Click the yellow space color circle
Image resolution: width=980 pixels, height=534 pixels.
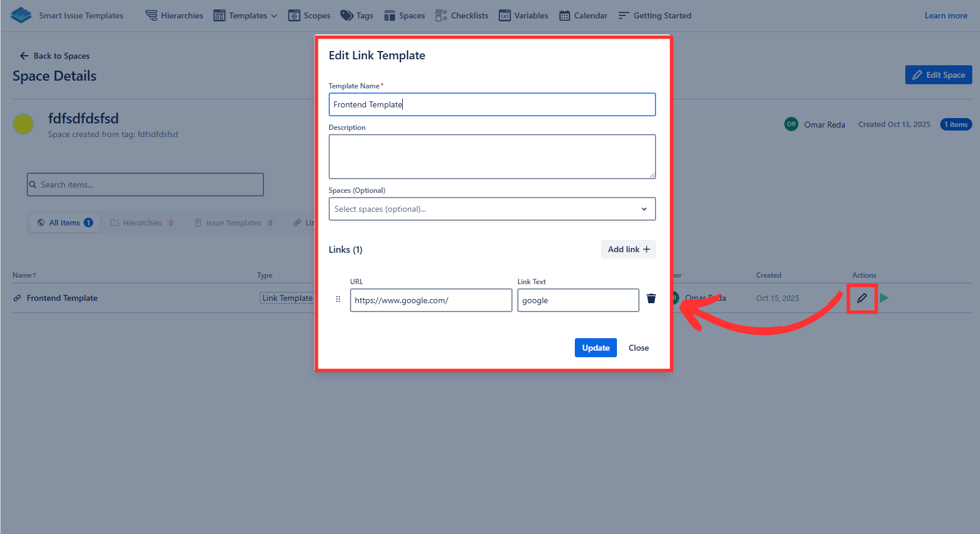(23, 124)
